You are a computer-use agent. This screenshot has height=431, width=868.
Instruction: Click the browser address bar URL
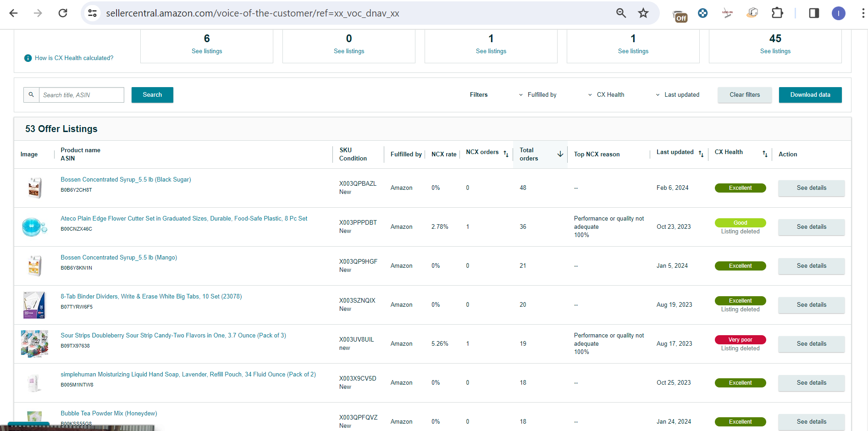(x=253, y=13)
